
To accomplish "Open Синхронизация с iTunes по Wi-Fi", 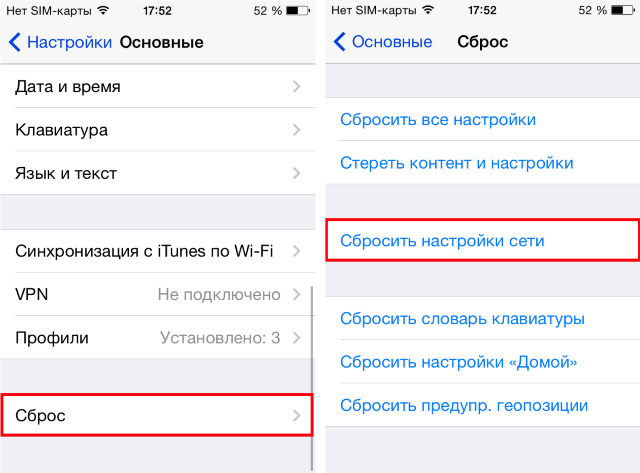I will tap(158, 251).
